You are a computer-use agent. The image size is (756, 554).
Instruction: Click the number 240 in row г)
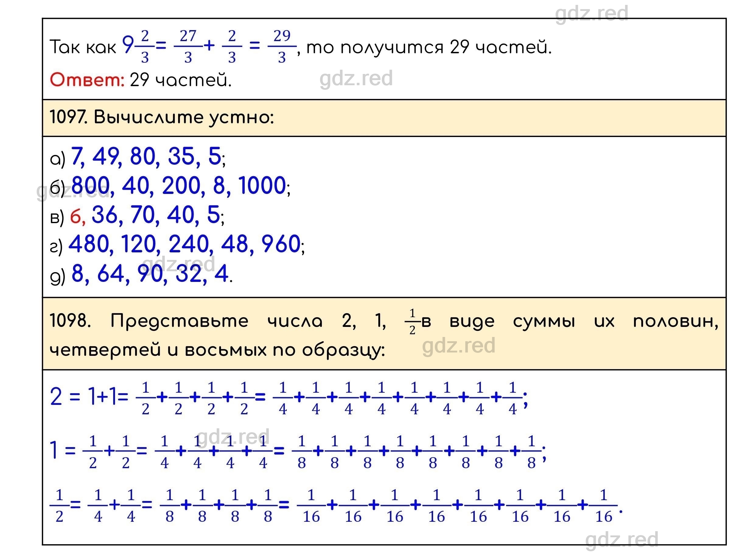pos(189,244)
